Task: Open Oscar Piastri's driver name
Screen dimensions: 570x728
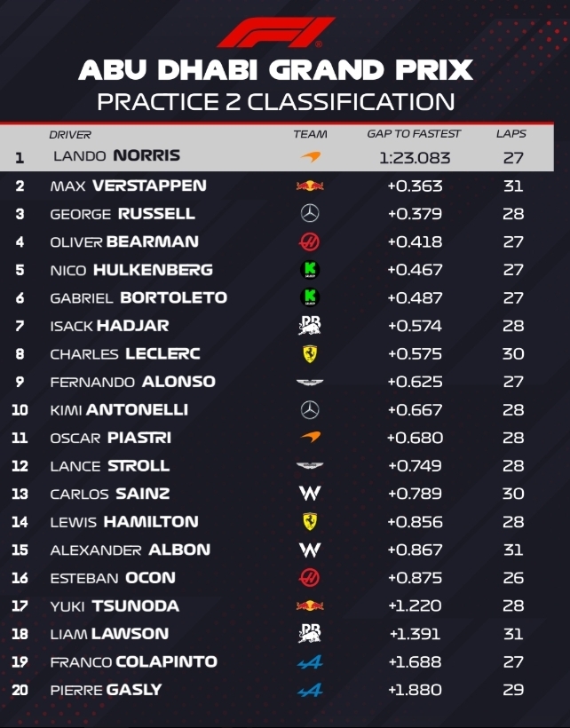Action: pyautogui.click(x=110, y=438)
